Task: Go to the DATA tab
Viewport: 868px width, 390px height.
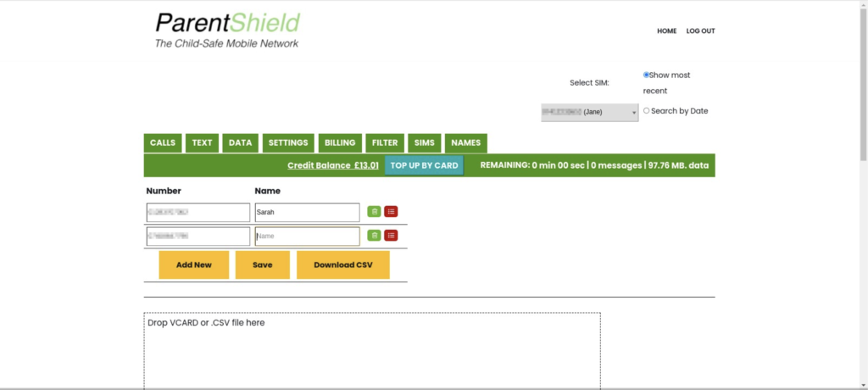Action: click(x=241, y=143)
